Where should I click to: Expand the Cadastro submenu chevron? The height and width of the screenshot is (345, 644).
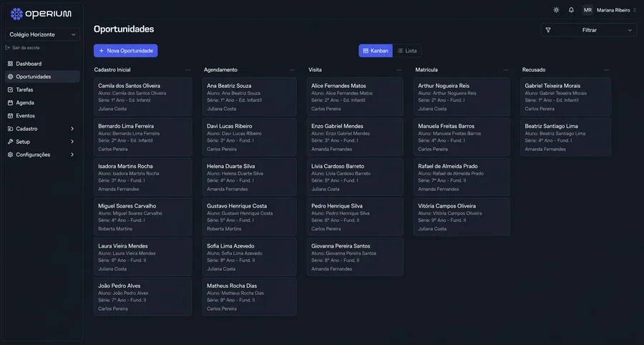(x=72, y=129)
